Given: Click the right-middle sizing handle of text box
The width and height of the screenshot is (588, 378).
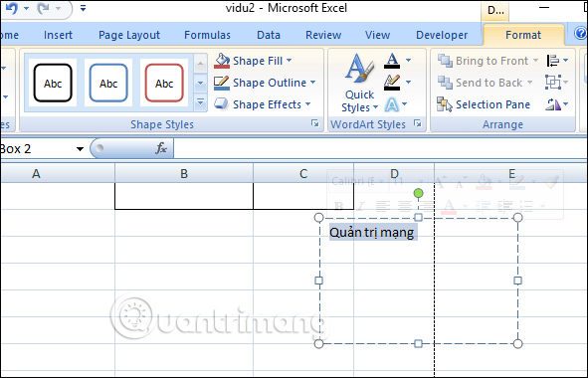Looking at the screenshot, I should (x=517, y=281).
